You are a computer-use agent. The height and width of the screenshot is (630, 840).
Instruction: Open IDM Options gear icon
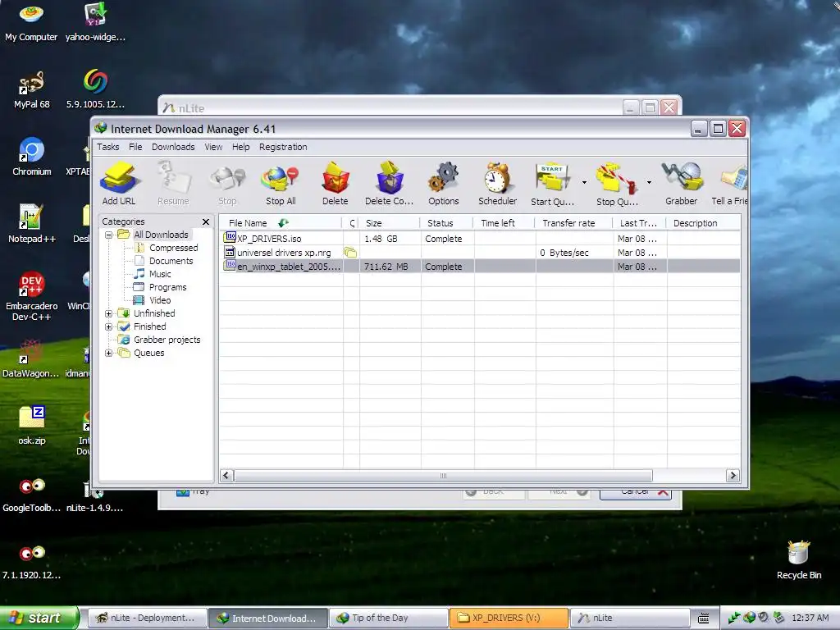click(x=444, y=184)
